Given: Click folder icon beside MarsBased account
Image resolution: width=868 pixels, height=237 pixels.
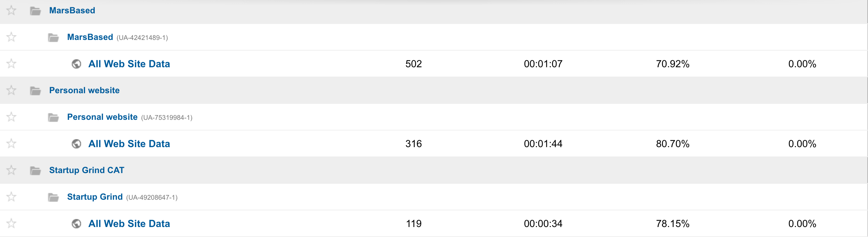Looking at the screenshot, I should [35, 11].
